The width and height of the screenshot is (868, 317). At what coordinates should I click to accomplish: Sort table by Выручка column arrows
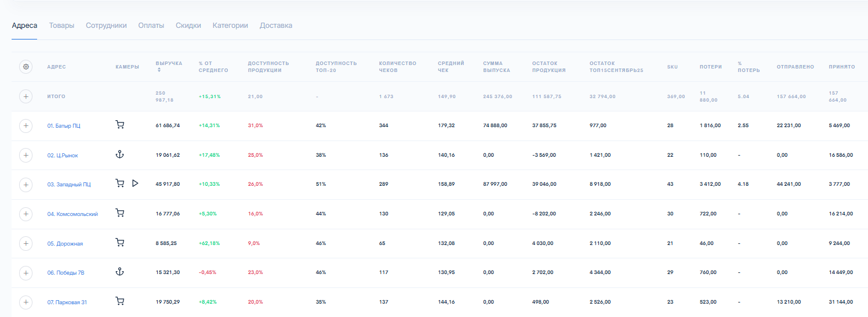tap(159, 70)
